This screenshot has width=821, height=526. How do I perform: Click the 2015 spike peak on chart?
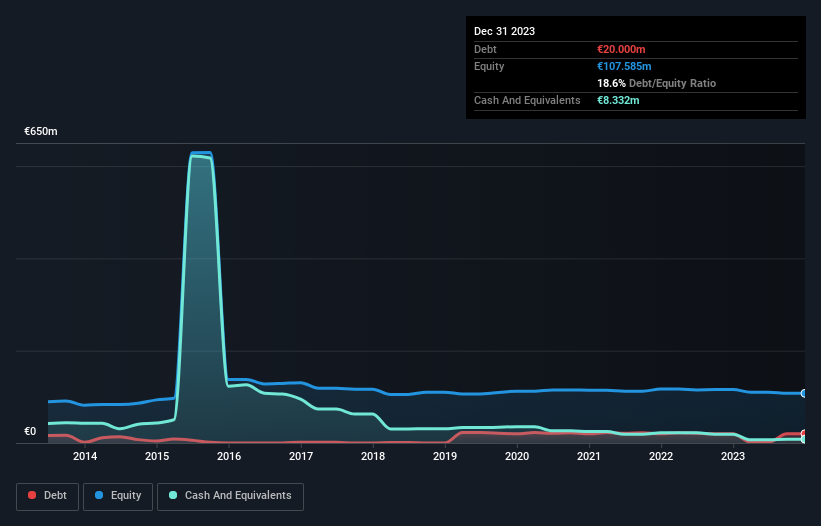point(201,153)
